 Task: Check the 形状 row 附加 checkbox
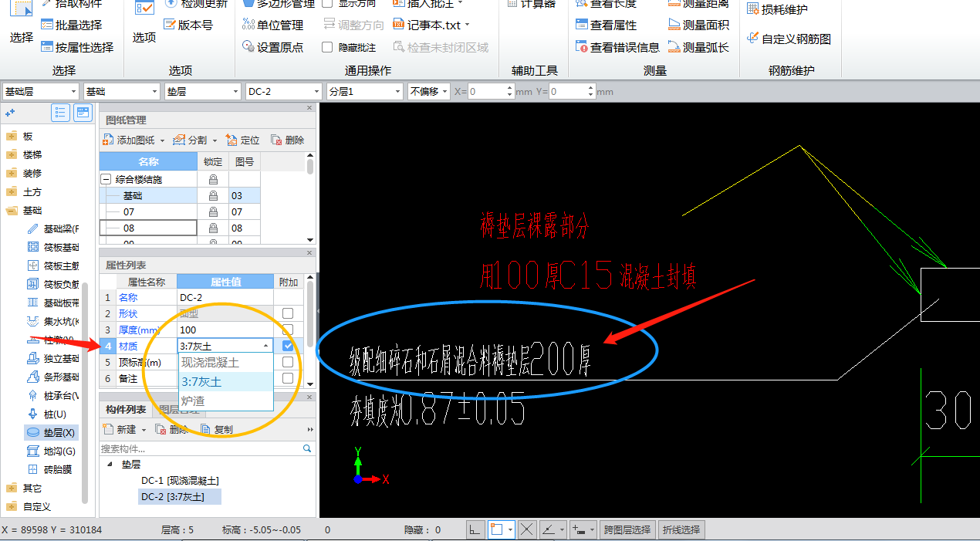[x=288, y=313]
